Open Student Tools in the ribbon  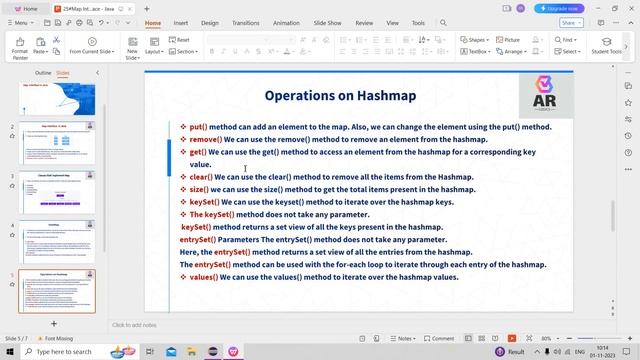click(606, 46)
